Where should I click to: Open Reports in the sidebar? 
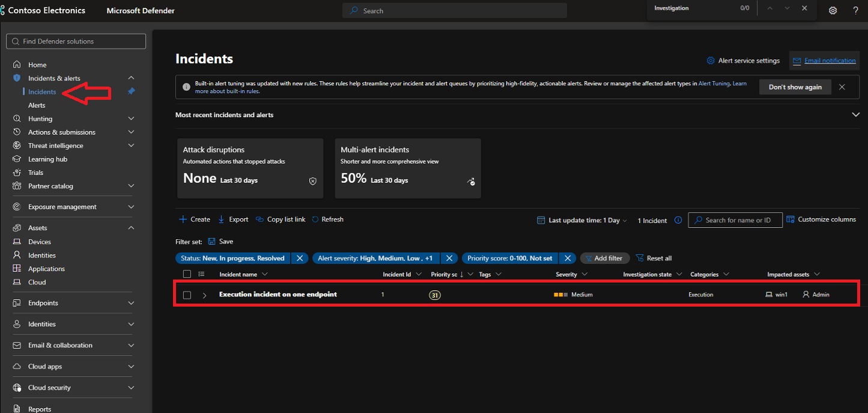pos(40,409)
